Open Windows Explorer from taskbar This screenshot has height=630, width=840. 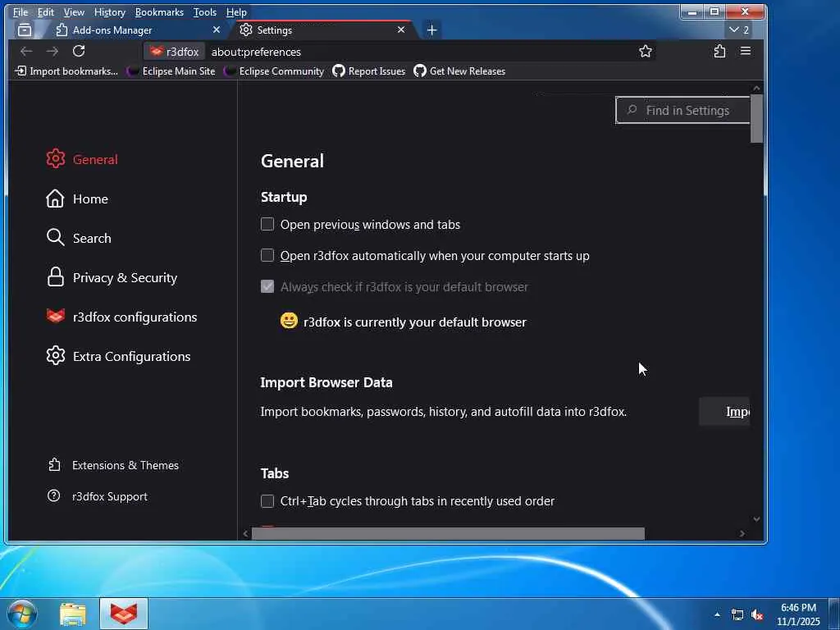pos(73,614)
